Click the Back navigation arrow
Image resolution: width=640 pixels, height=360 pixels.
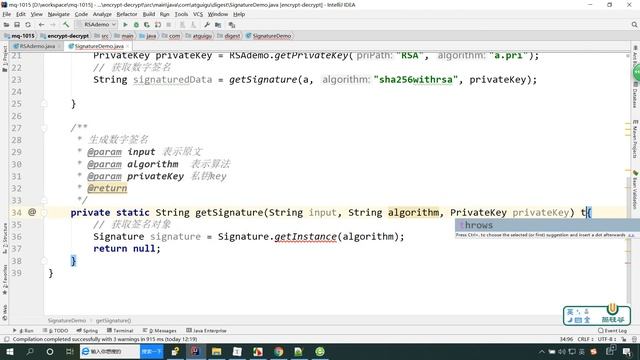pos(41,25)
